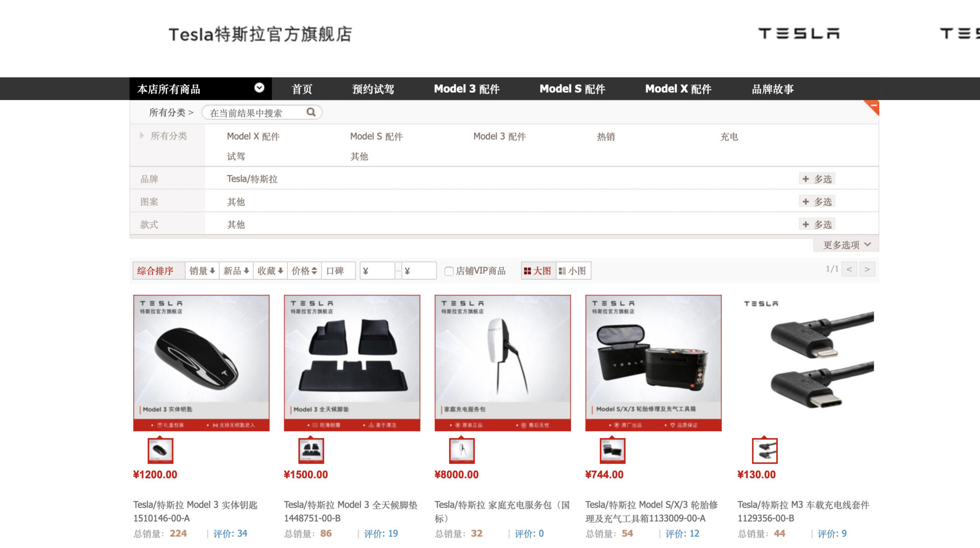View 评价: 34 reviews for key
Image resolution: width=980 pixels, height=548 pixels.
[x=230, y=534]
